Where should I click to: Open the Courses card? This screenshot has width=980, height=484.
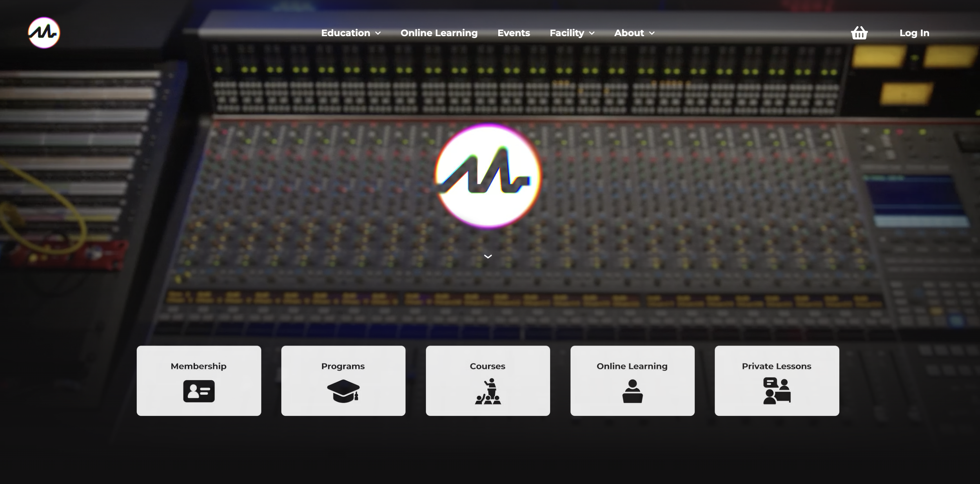click(x=488, y=380)
